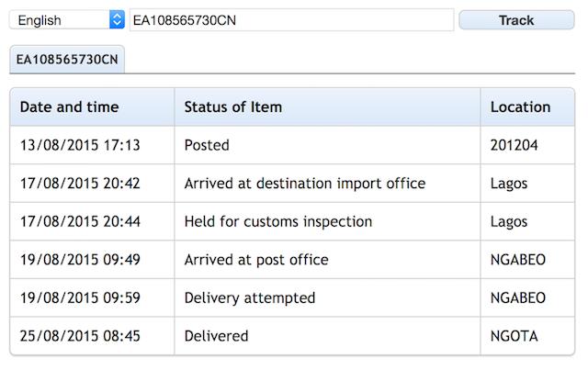Select Arrived at post office row
588x370 pixels.
[255, 260]
